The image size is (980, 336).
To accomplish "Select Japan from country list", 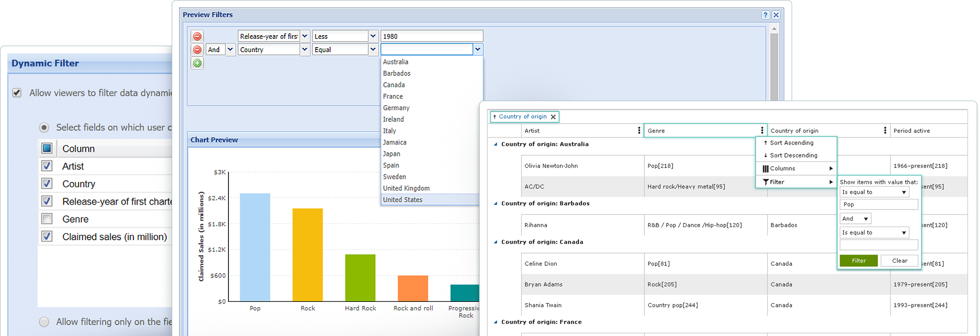I will coord(430,154).
